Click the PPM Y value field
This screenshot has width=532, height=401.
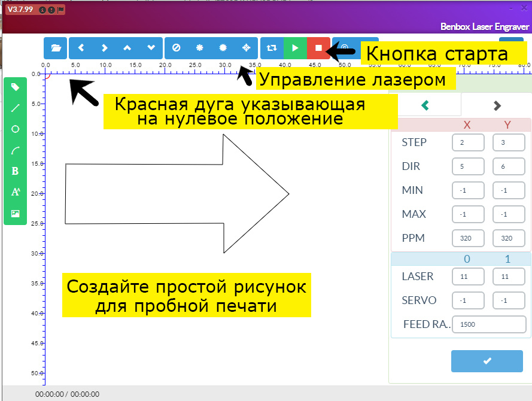point(509,238)
